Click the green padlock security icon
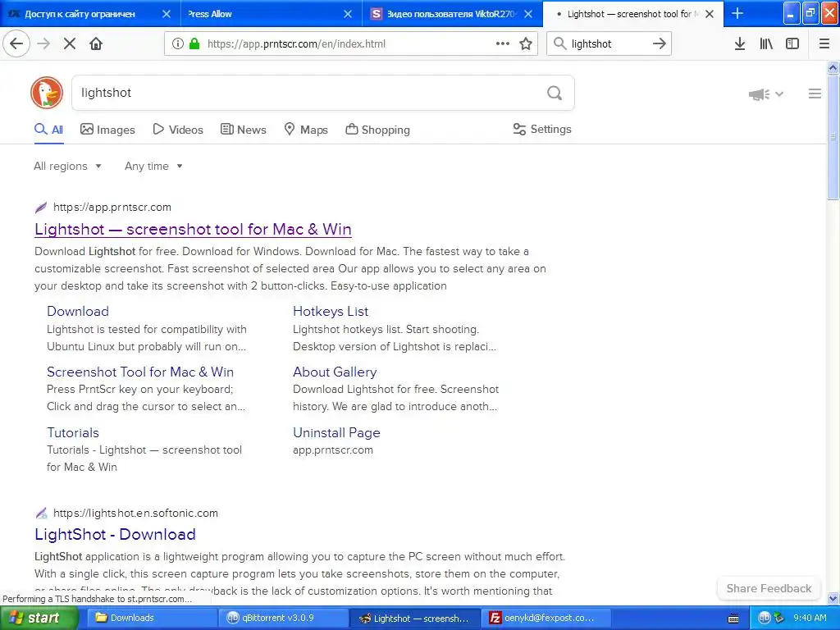The height and width of the screenshot is (630, 840). [194, 43]
